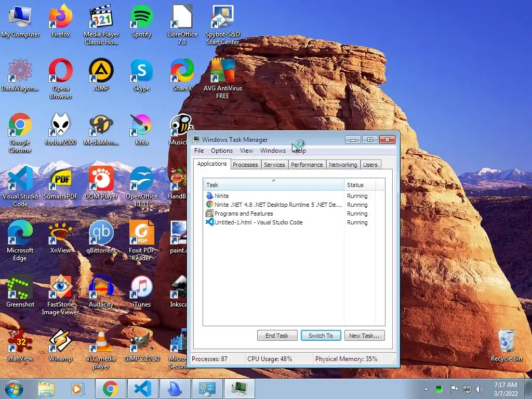Click the qBittorrent desktop icon
This screenshot has height=399, width=532.
(x=101, y=237)
